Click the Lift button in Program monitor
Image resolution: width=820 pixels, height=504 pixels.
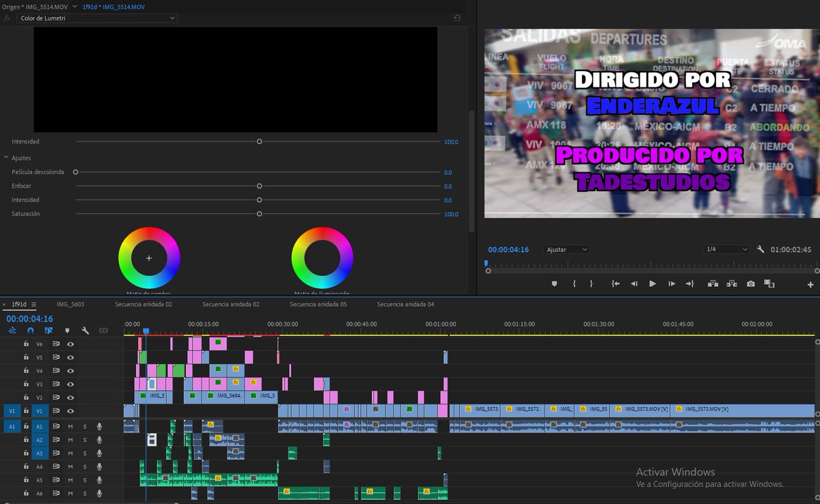pyautogui.click(x=713, y=283)
